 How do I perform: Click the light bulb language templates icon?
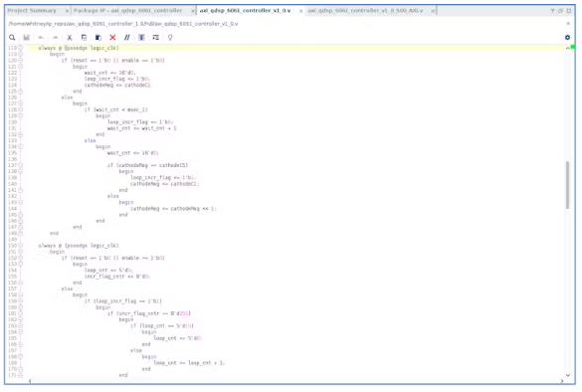(x=170, y=38)
